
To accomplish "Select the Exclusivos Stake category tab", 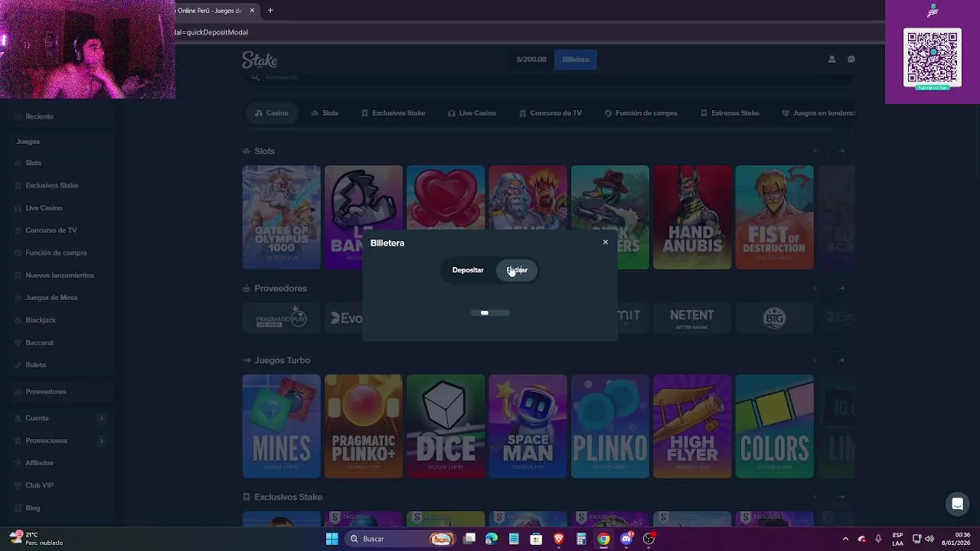I will [393, 113].
